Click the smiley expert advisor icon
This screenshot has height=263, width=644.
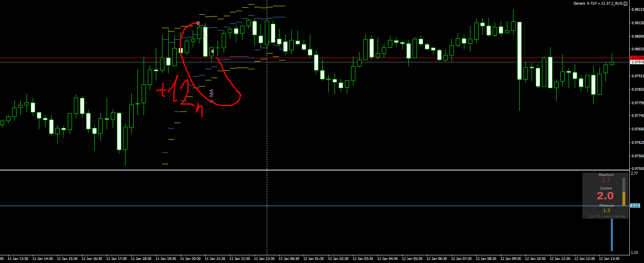[x=626, y=3]
